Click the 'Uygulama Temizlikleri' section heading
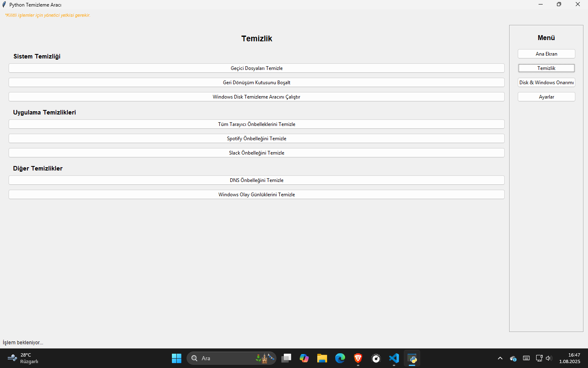This screenshot has width=588, height=368. (45, 112)
